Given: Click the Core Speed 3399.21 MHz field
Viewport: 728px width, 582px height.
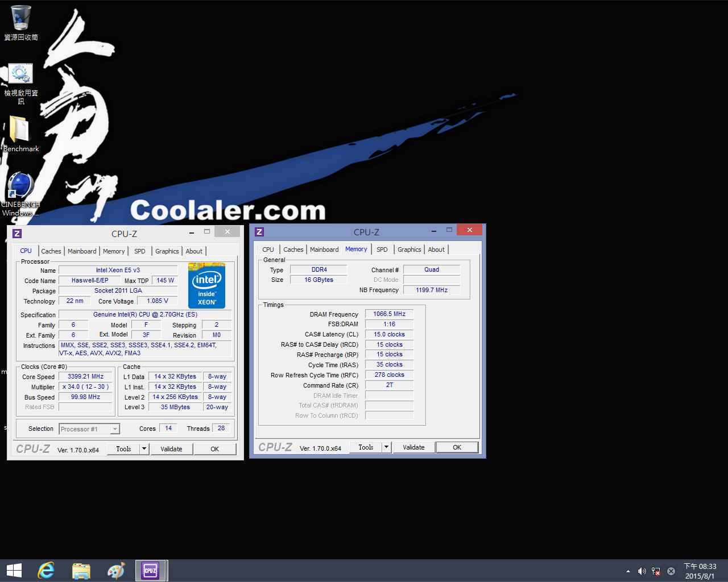Looking at the screenshot, I should (x=85, y=376).
